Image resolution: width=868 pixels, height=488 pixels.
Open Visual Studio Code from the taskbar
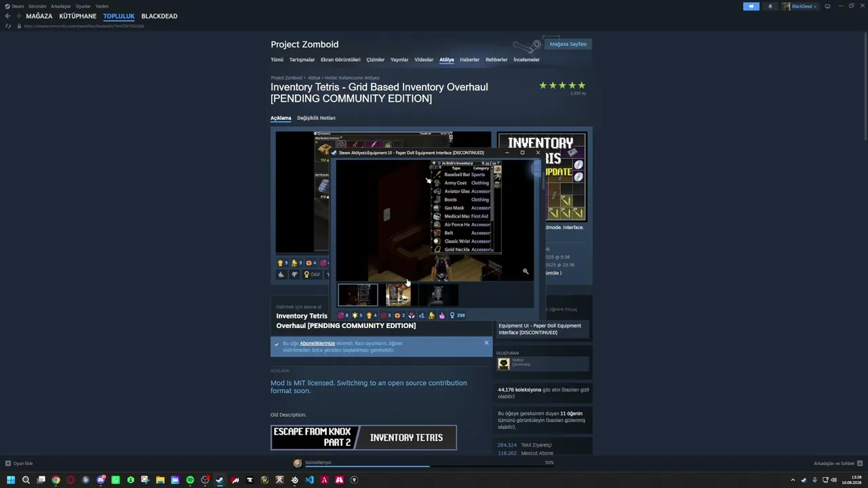coord(309,480)
